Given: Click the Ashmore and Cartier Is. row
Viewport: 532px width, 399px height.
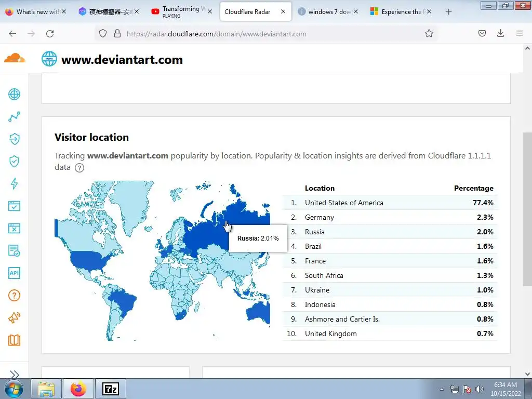Looking at the screenshot, I should pos(390,320).
